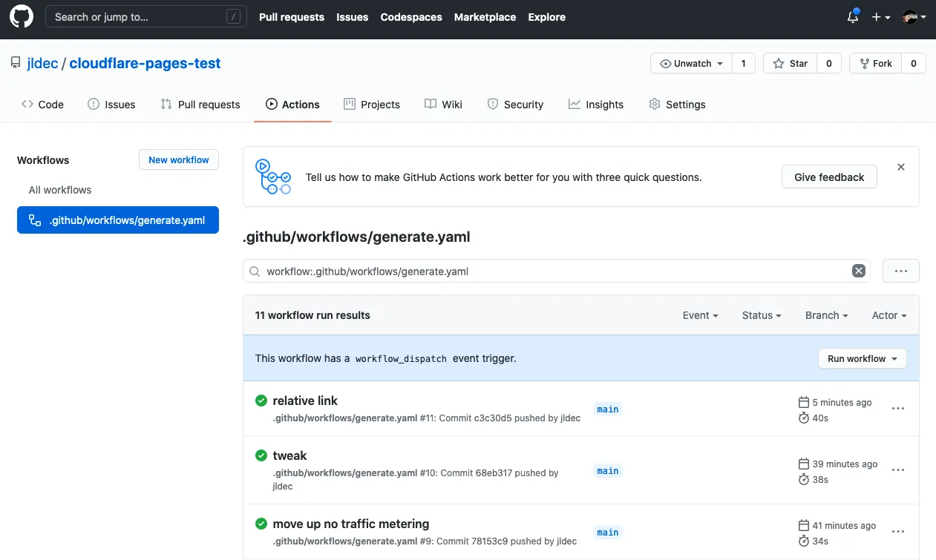Image resolution: width=936 pixels, height=560 pixels.
Task: Click the calendar icon on the 41 minutes ago run
Action: [804, 525]
